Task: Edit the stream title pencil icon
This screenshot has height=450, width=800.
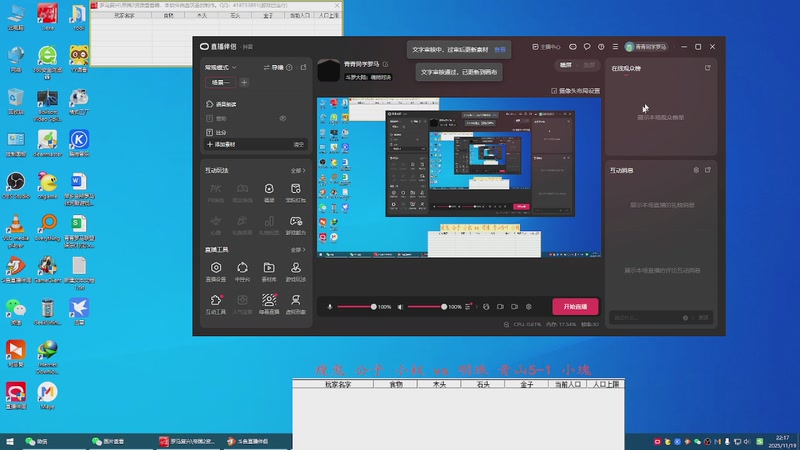Action: (x=386, y=64)
